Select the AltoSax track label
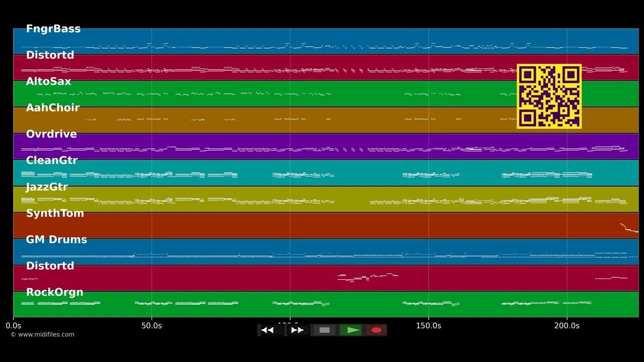Screen dimensions: 644x362 48,81
